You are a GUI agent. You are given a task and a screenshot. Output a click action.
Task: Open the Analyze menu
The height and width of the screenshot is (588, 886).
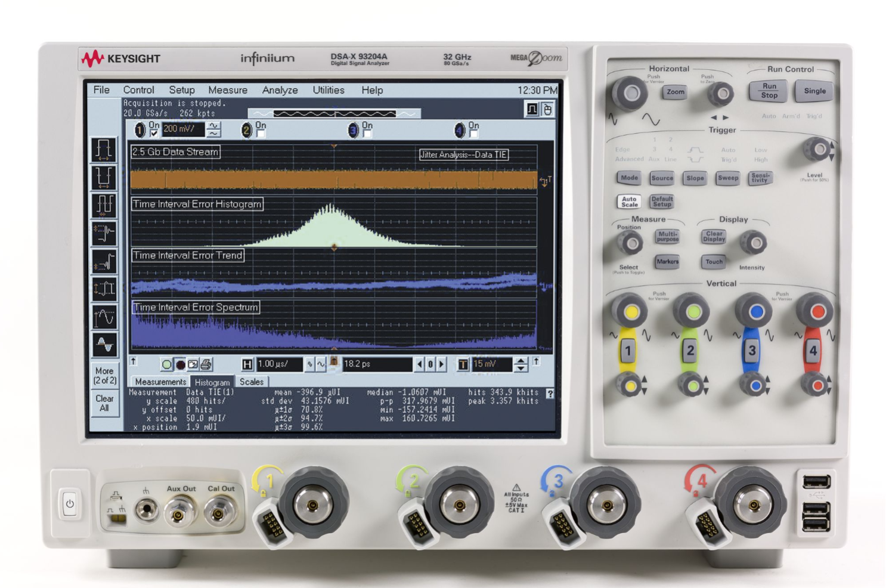[x=280, y=90]
